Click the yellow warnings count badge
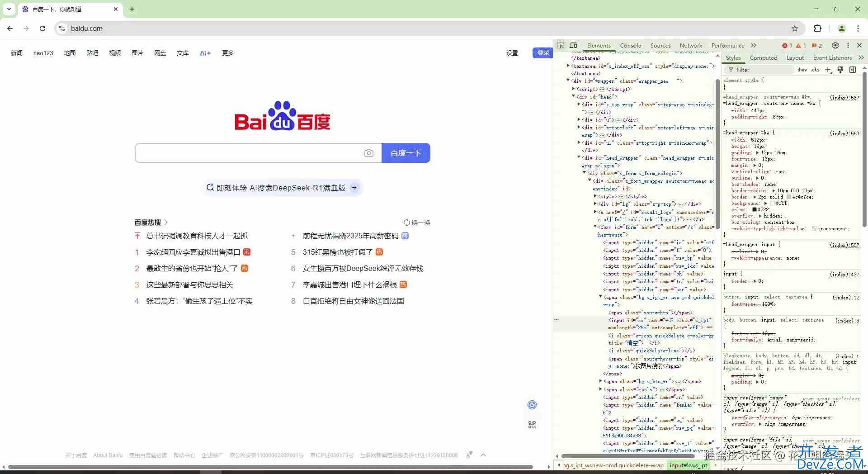The height and width of the screenshot is (474, 868). pos(801,46)
